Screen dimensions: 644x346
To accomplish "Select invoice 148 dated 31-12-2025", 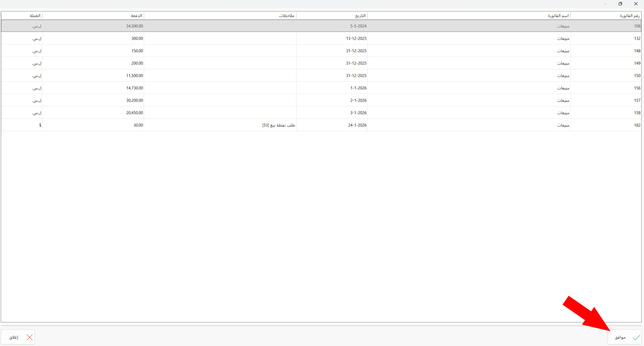I will click(x=321, y=51).
